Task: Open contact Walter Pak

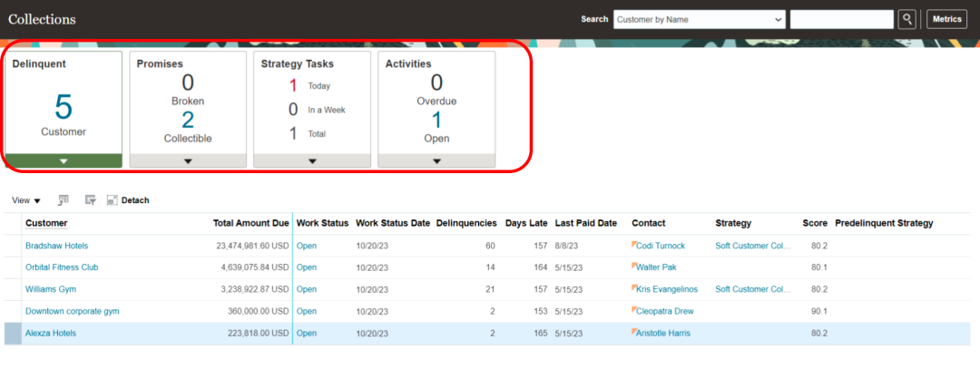Action: (x=656, y=267)
